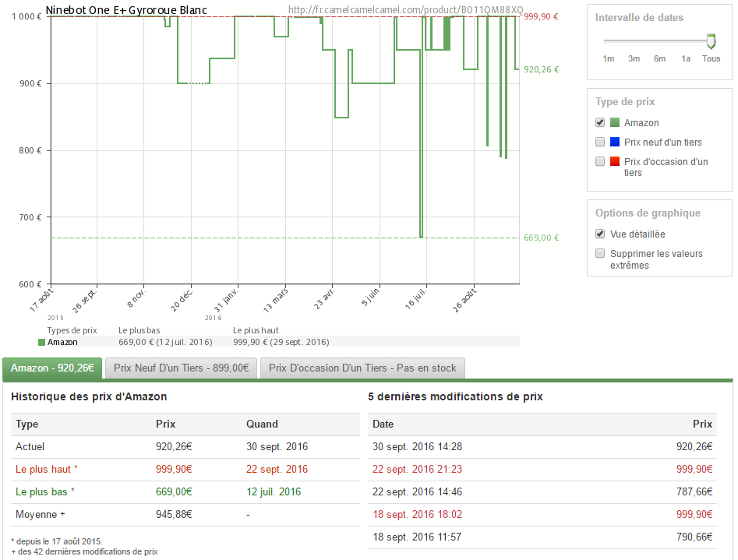This screenshot has height=560, width=738.
Task: Click the green Amazon color swatch
Action: tap(615, 122)
